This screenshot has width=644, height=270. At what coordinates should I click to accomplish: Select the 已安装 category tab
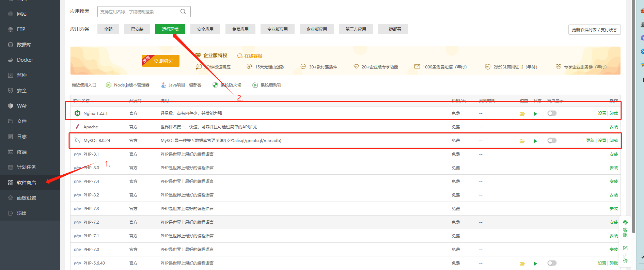click(x=137, y=29)
